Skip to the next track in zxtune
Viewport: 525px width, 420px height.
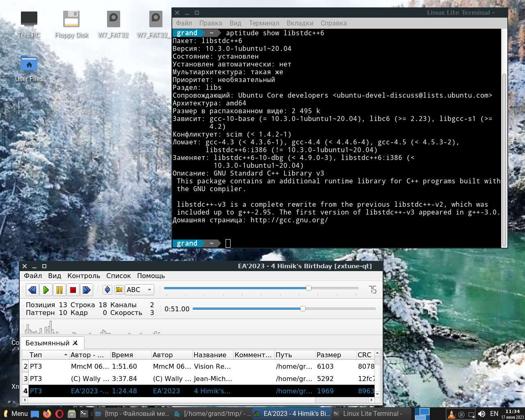click(x=87, y=290)
